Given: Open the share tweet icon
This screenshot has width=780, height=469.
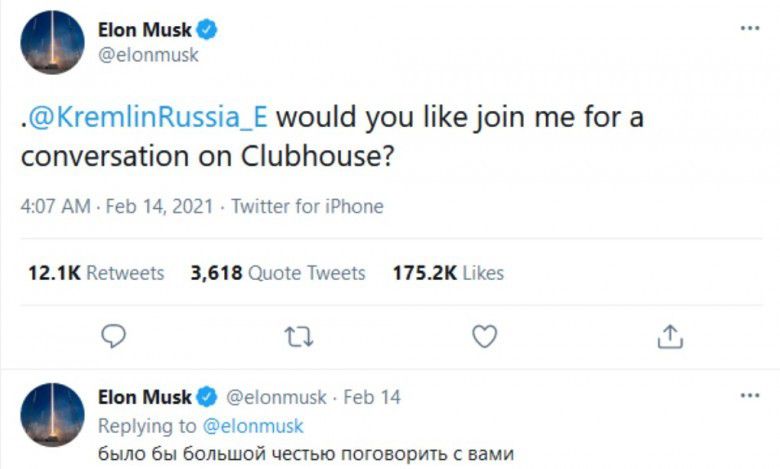Looking at the screenshot, I should coord(669,337).
